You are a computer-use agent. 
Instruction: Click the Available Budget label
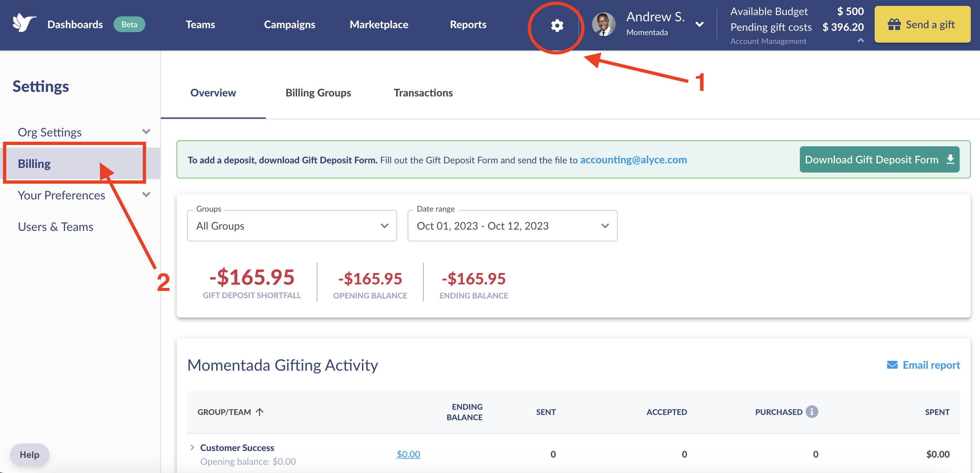tap(769, 11)
